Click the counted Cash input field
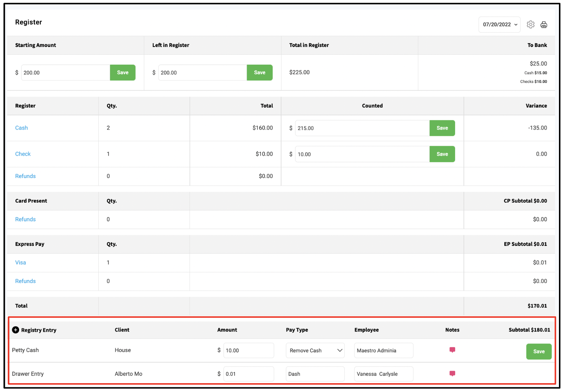The width and height of the screenshot is (563, 392). (362, 128)
